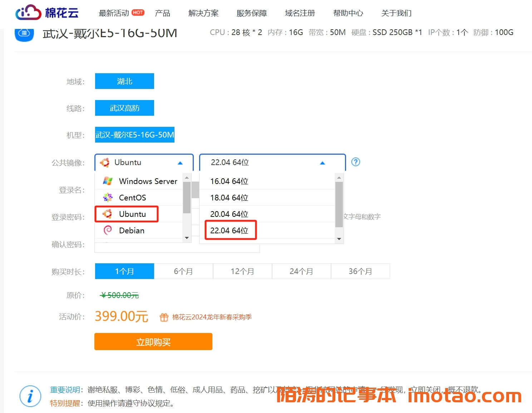Choose Windows Server from OS list
The image size is (532, 413).
tap(139, 181)
